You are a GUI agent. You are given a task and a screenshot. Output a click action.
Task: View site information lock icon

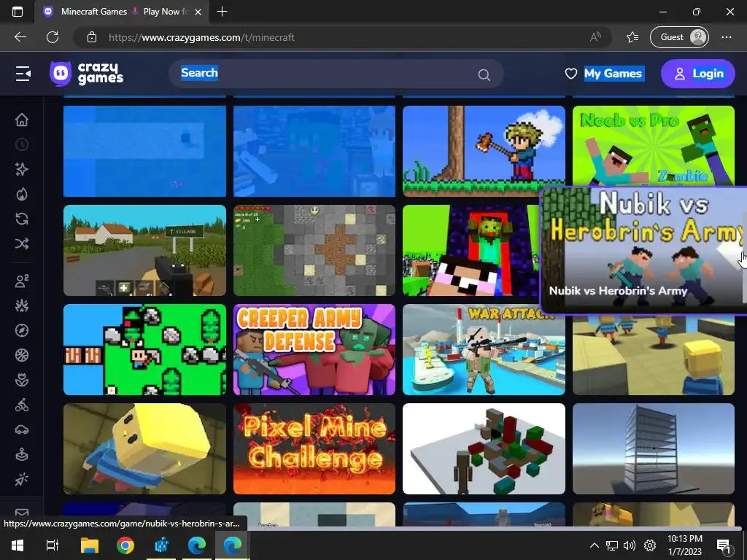point(92,37)
